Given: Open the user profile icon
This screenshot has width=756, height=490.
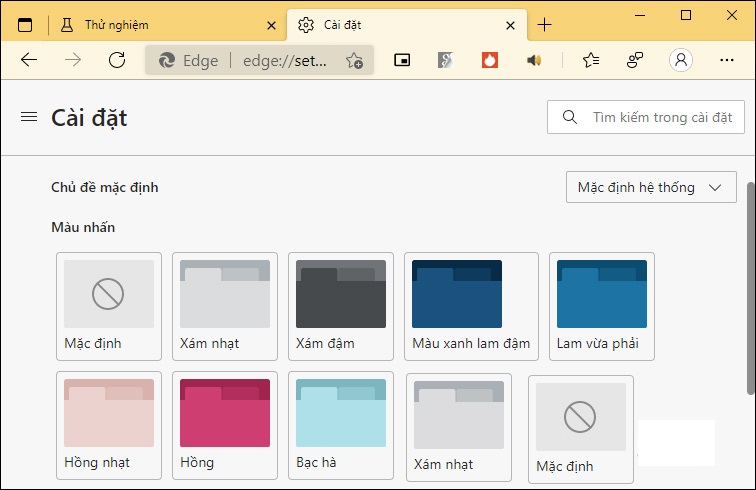Looking at the screenshot, I should point(681,60).
